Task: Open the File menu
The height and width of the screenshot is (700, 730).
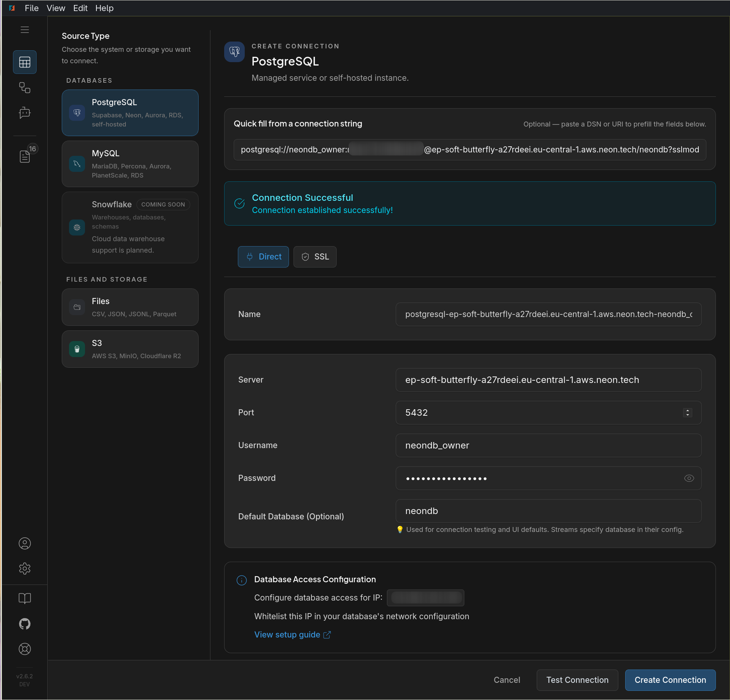Action: point(32,8)
